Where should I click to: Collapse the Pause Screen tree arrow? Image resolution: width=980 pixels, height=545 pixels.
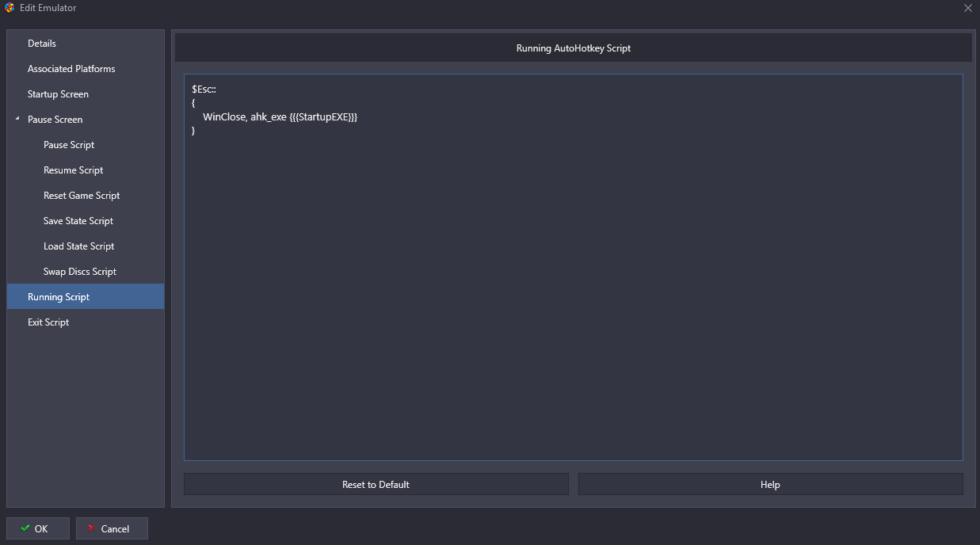(17, 119)
